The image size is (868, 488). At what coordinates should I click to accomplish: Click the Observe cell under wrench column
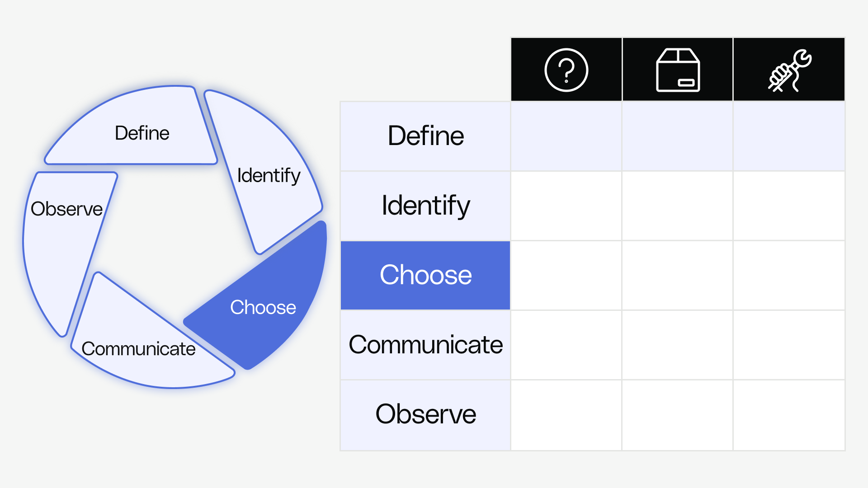point(789,415)
